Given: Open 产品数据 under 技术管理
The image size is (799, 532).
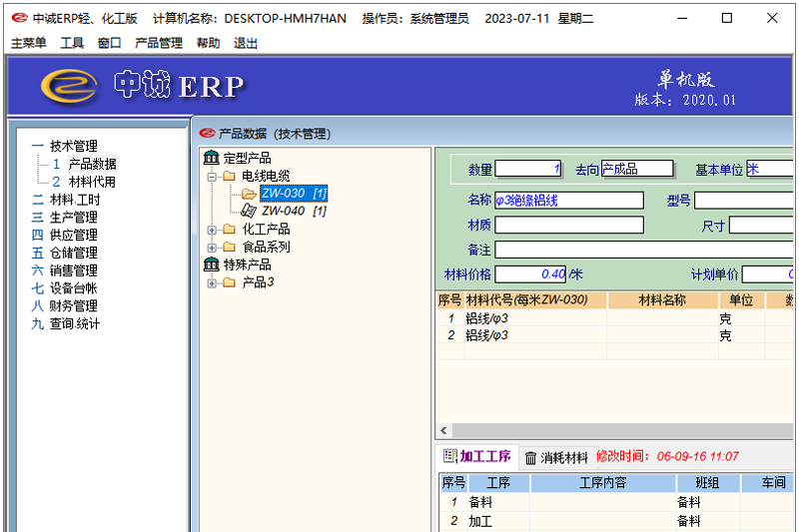Looking at the screenshot, I should [x=93, y=164].
